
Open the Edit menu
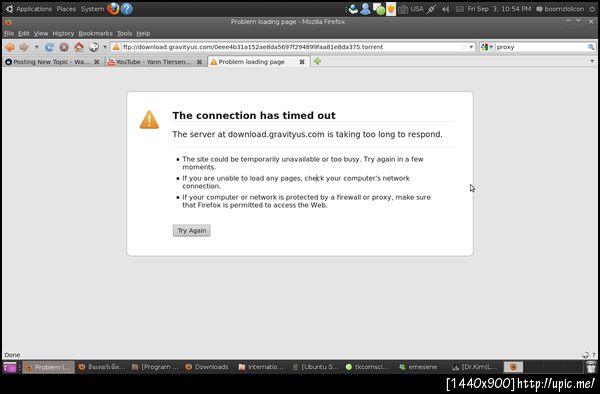[x=24, y=34]
